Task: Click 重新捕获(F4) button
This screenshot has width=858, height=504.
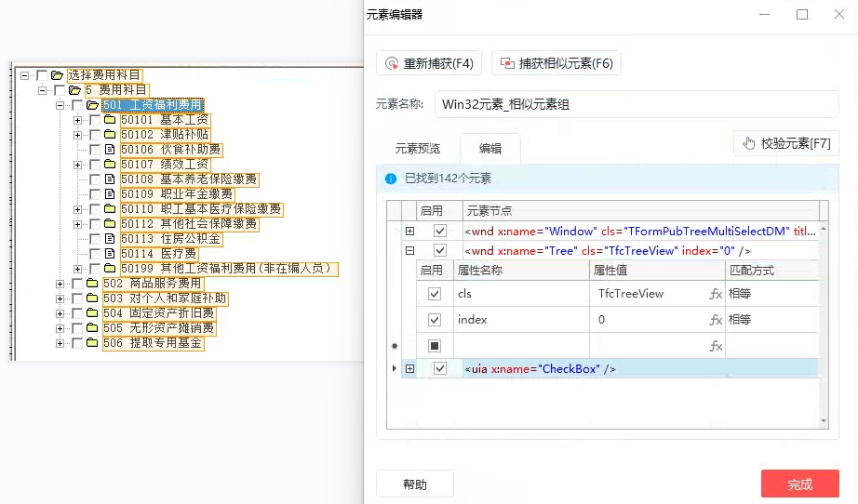Action: tap(429, 63)
